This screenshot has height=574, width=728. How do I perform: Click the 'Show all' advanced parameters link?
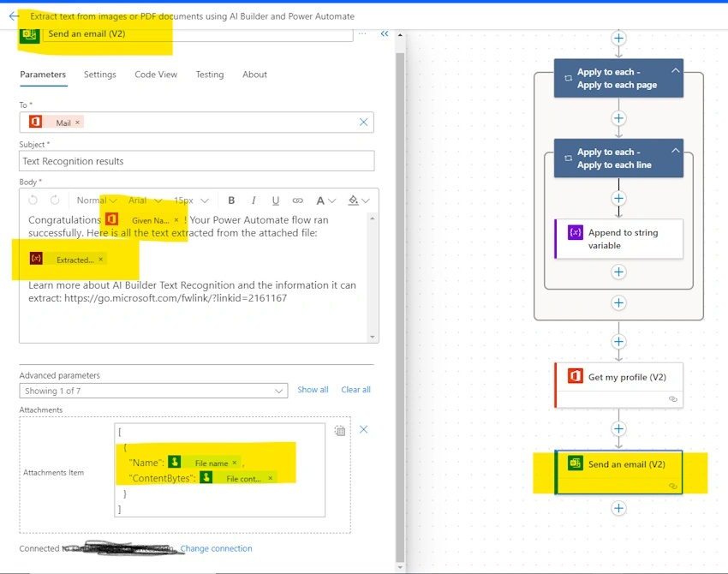[313, 390]
